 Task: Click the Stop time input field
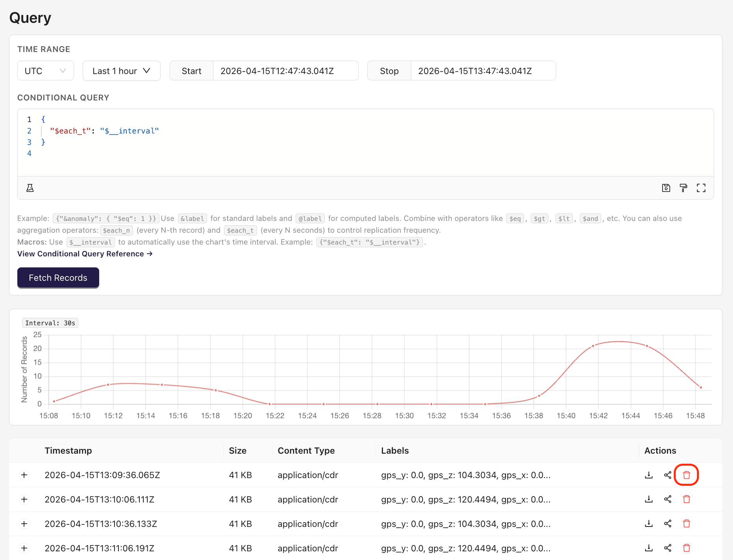(483, 71)
